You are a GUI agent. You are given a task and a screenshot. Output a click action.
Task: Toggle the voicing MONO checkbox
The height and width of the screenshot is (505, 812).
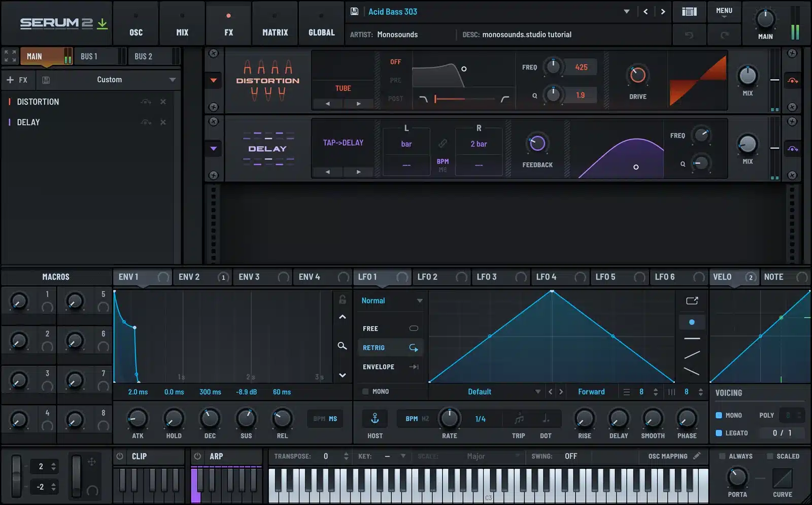[x=719, y=415]
